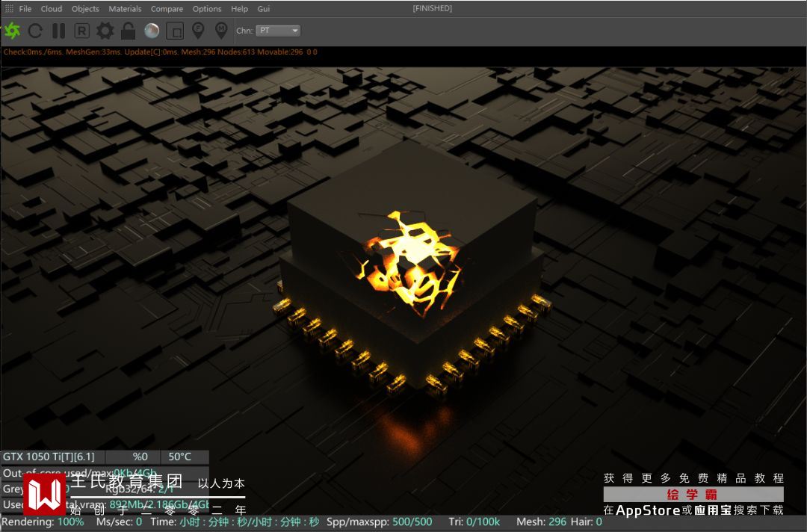
Task: Click the 'Ms/sec: 0' status readout
Action: (x=120, y=522)
